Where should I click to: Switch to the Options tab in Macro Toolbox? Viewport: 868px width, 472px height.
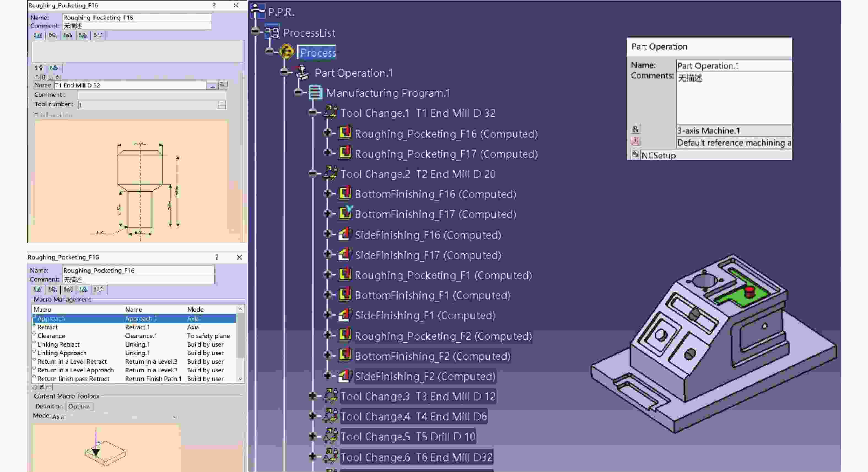tap(79, 406)
